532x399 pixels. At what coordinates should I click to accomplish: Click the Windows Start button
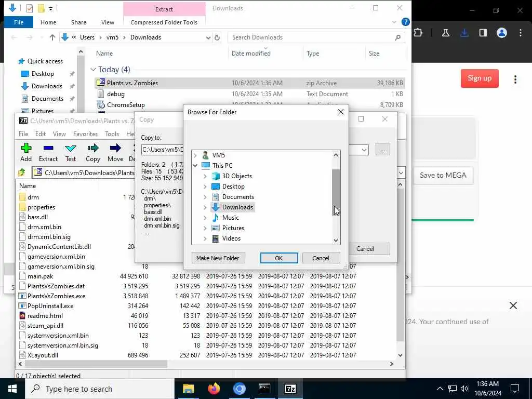[x=12, y=389]
